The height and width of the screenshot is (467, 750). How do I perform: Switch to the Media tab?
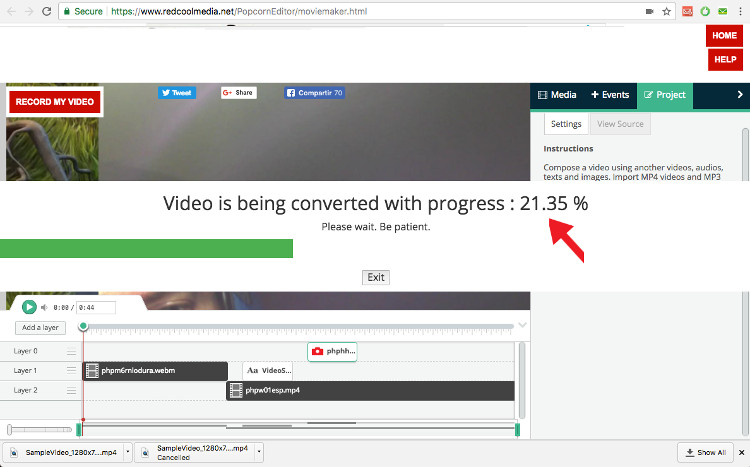[x=557, y=95]
